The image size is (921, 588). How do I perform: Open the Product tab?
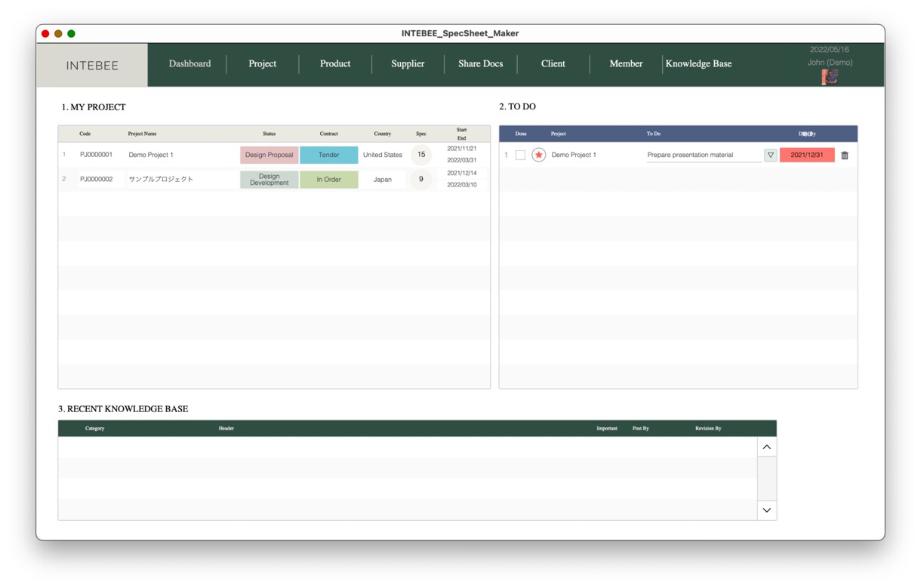(335, 63)
